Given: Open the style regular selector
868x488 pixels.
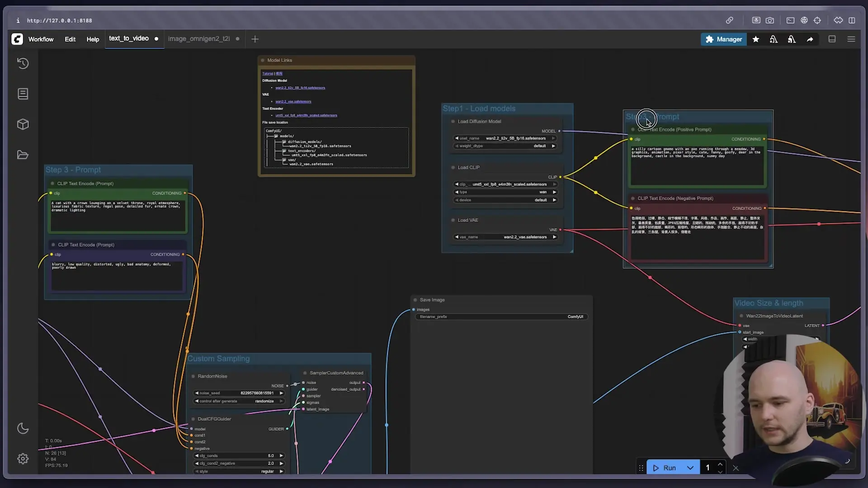Looking at the screenshot, I should [x=239, y=471].
